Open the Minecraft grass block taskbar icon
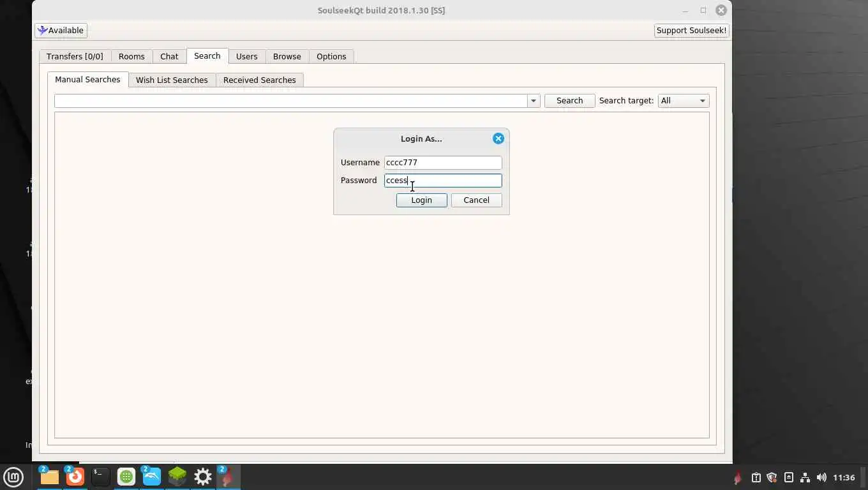This screenshot has height=490, width=868. point(177,477)
